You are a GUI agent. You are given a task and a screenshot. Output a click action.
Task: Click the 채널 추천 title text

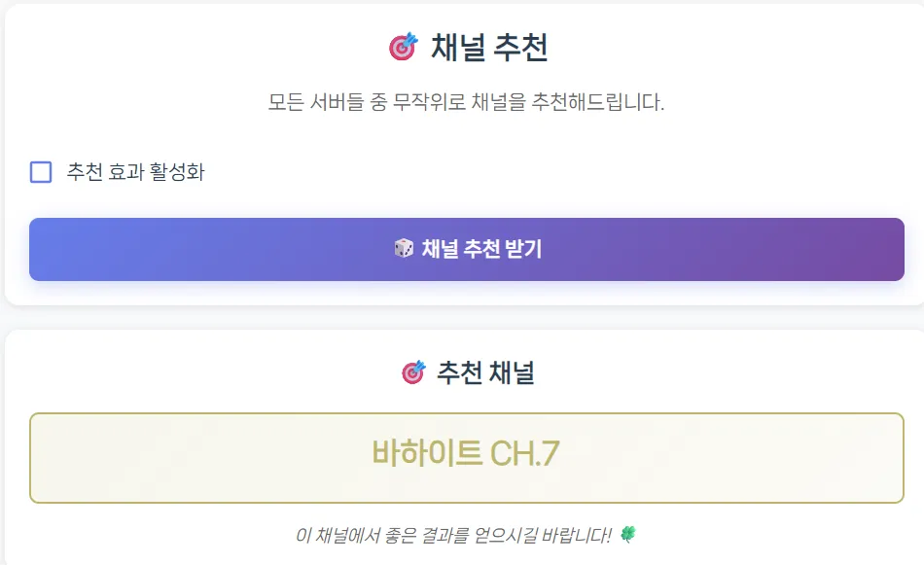click(489, 47)
